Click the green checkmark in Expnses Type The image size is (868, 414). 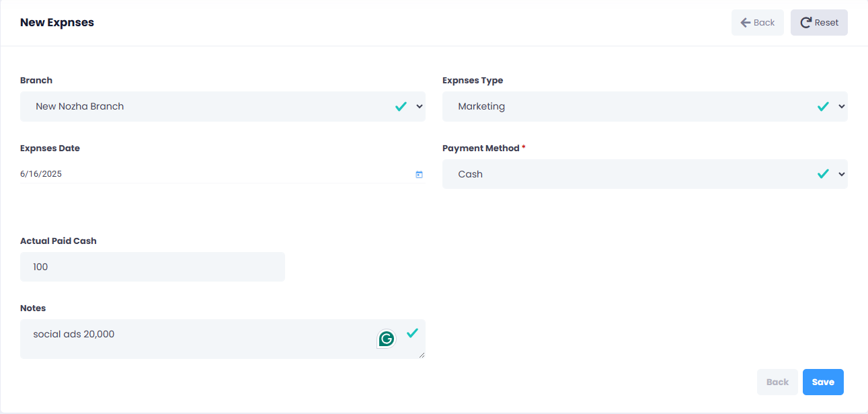823,106
